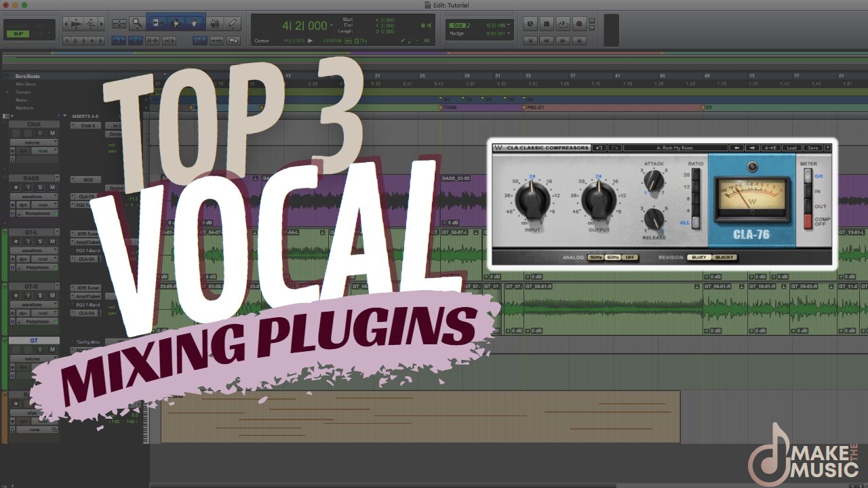Open CLA-3A insert on GT-L track
The height and width of the screenshot is (488, 868).
[x=88, y=259]
